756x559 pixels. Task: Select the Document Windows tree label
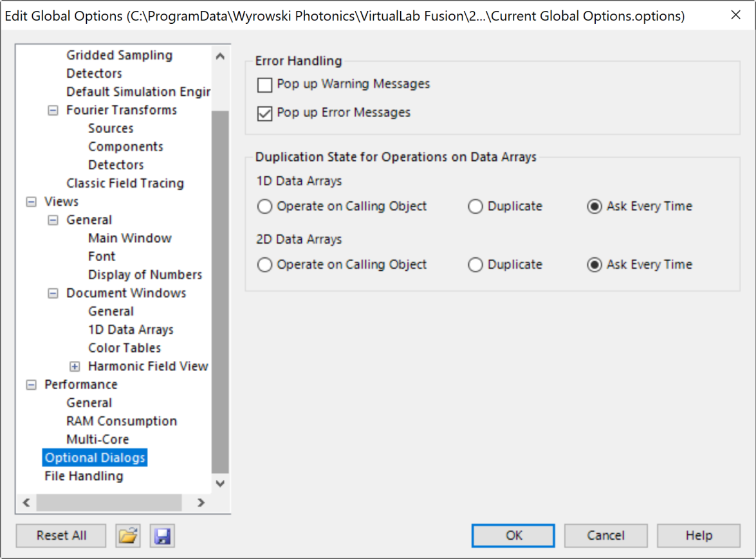pos(126,293)
